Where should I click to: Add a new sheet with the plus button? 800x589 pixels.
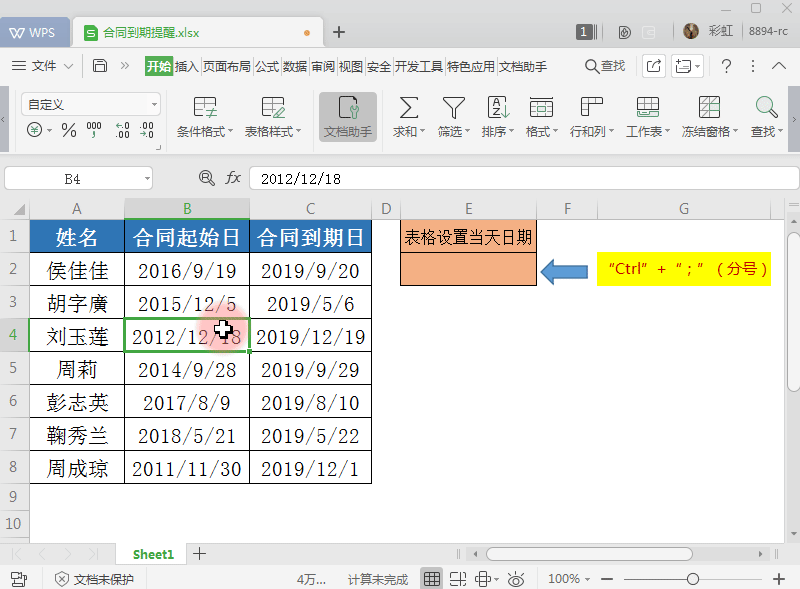tap(199, 554)
